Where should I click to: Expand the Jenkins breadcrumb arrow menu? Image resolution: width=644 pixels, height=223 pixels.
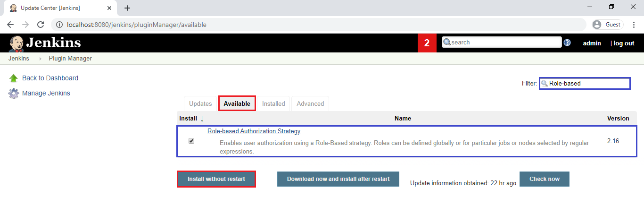tap(40, 59)
